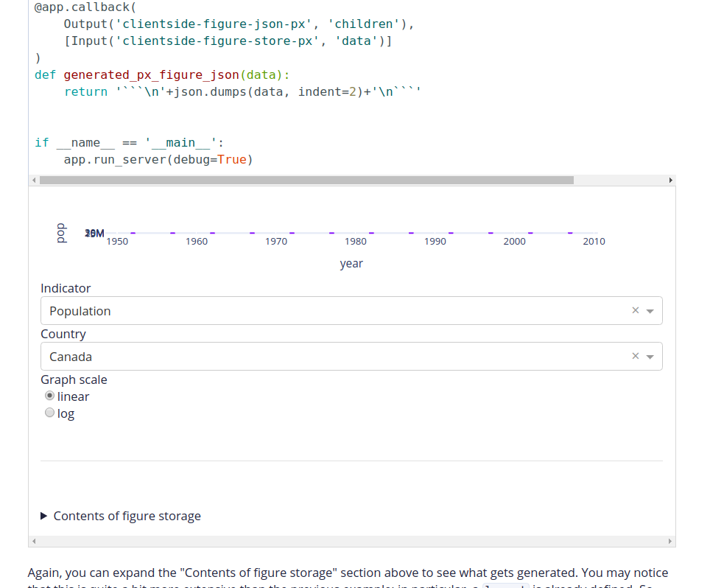Clear the Population selection with the × icon
This screenshot has width=710, height=588.
tap(635, 310)
